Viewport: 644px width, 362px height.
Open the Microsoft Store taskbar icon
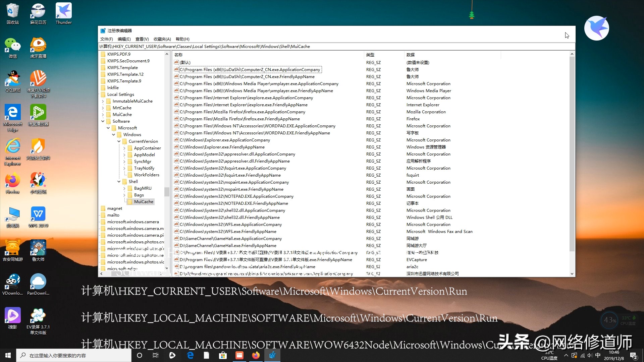223,355
